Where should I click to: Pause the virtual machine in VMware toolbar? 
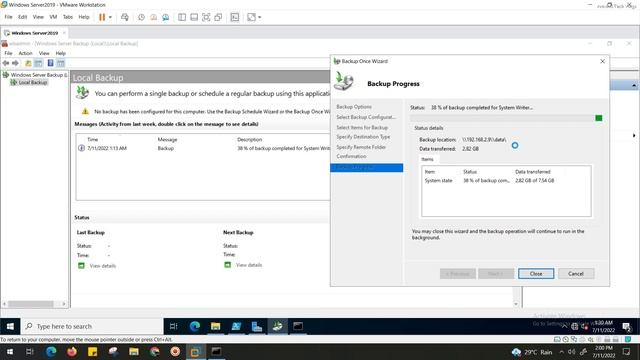[x=102, y=17]
